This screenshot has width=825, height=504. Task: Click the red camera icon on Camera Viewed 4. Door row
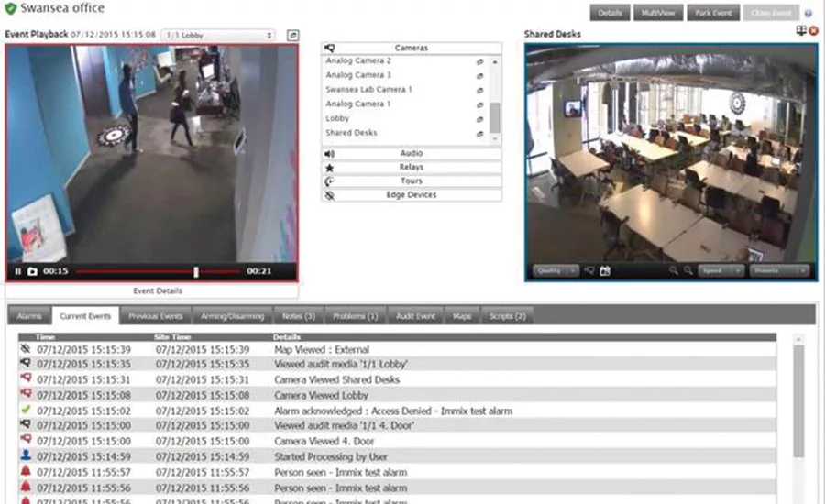click(26, 439)
